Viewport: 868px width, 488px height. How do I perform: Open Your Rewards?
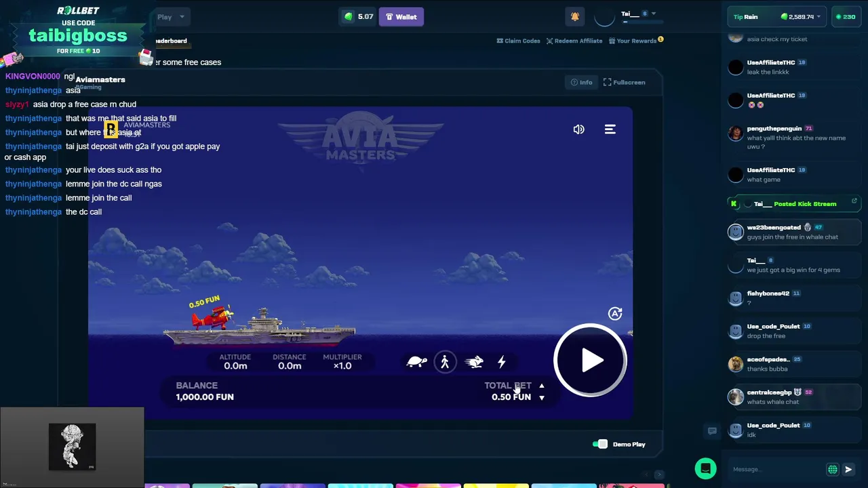pos(633,41)
